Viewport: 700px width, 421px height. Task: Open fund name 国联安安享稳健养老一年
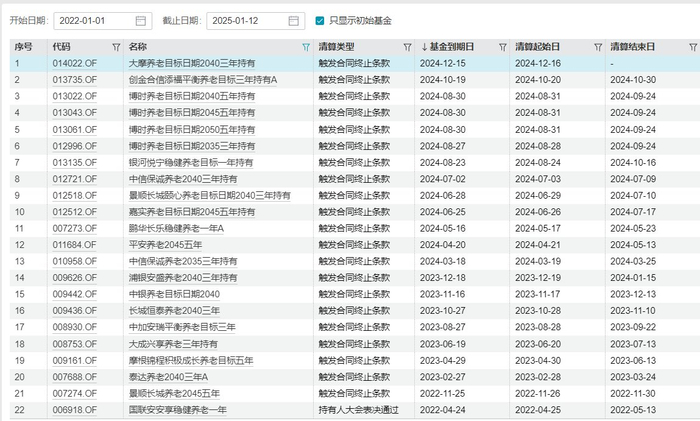(x=178, y=410)
